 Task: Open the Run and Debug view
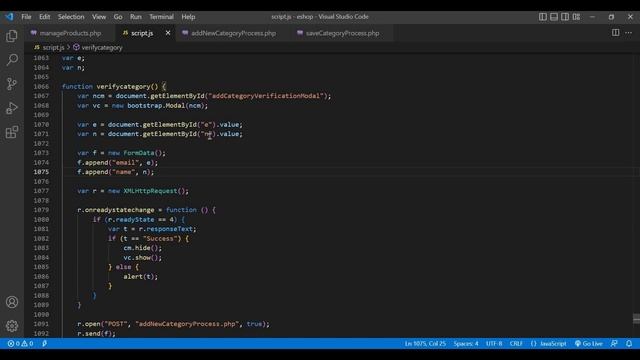[x=12, y=108]
